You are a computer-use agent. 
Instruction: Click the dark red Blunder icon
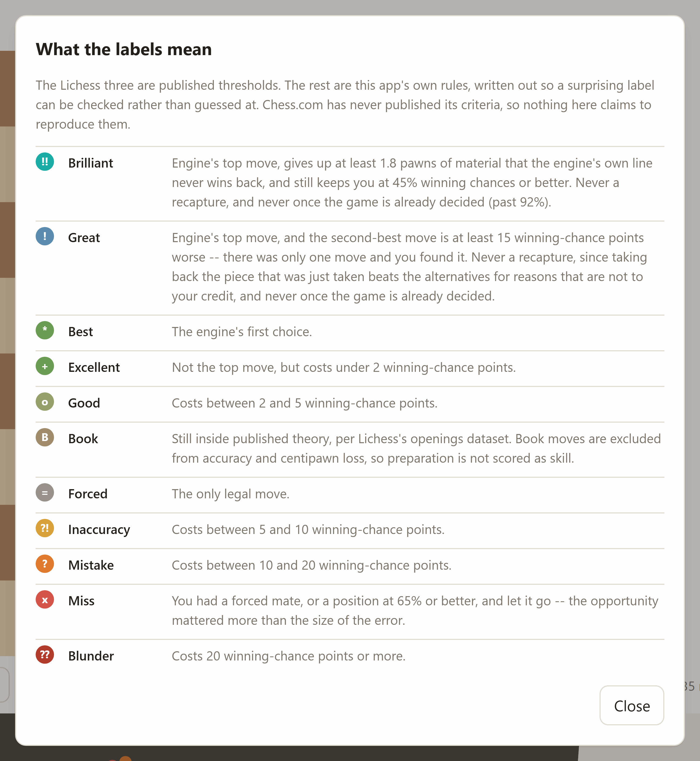(x=45, y=655)
